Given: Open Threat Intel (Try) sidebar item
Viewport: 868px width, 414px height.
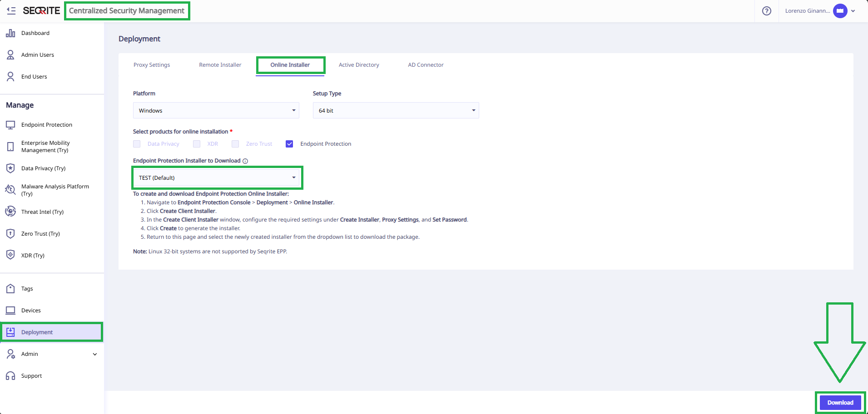Looking at the screenshot, I should (42, 212).
